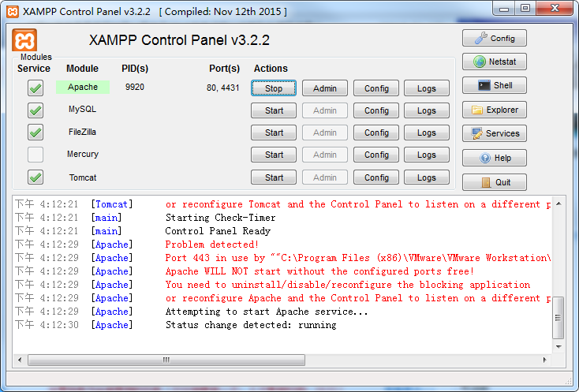Open MySQL Logs menu

(427, 110)
